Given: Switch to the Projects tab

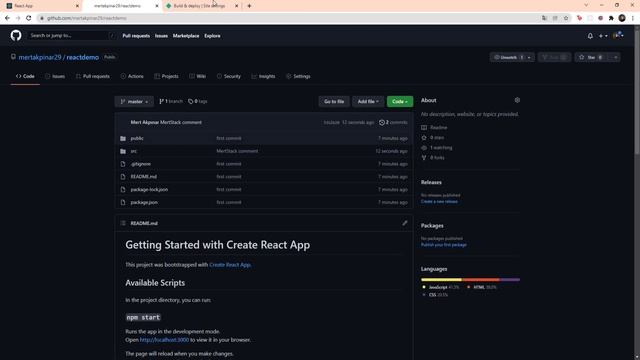Looking at the screenshot, I should (166, 76).
